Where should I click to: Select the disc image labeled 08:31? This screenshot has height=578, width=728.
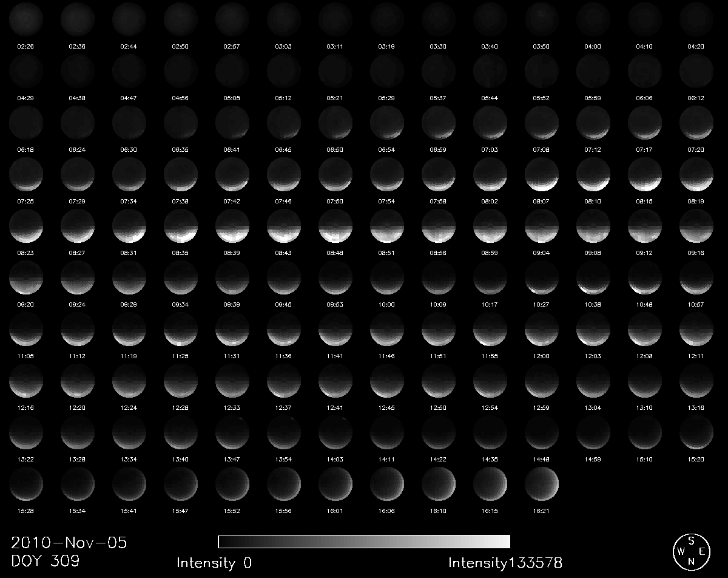[x=129, y=225]
